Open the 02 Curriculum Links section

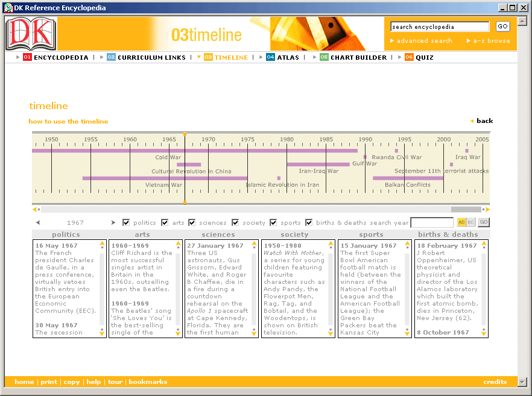point(146,57)
